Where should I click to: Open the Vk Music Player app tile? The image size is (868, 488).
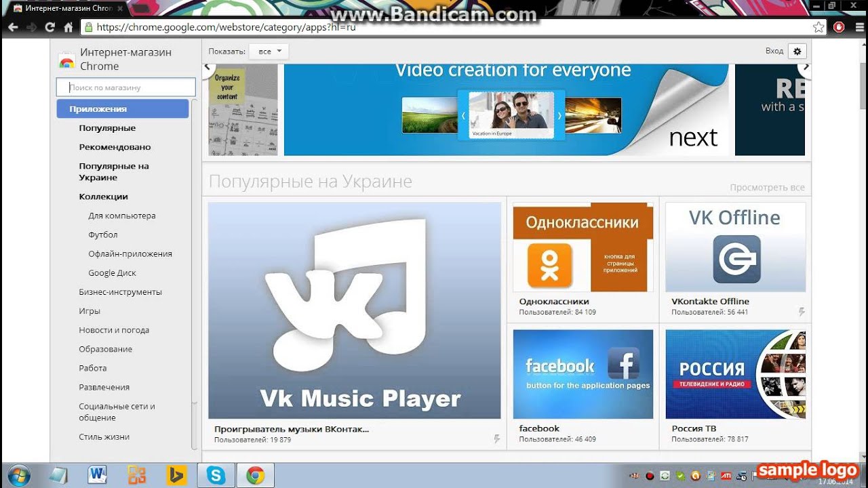click(x=355, y=325)
